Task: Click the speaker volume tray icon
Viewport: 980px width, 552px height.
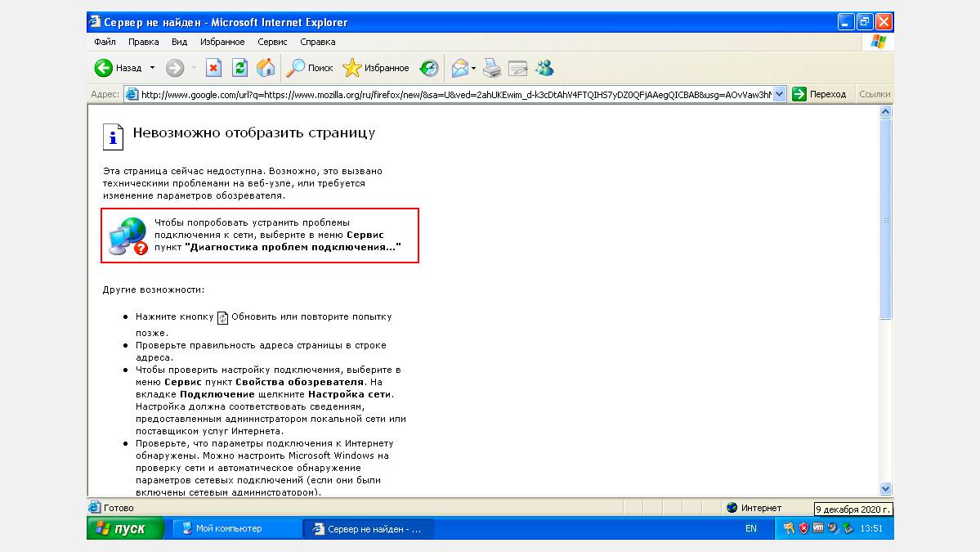Action: (833, 528)
